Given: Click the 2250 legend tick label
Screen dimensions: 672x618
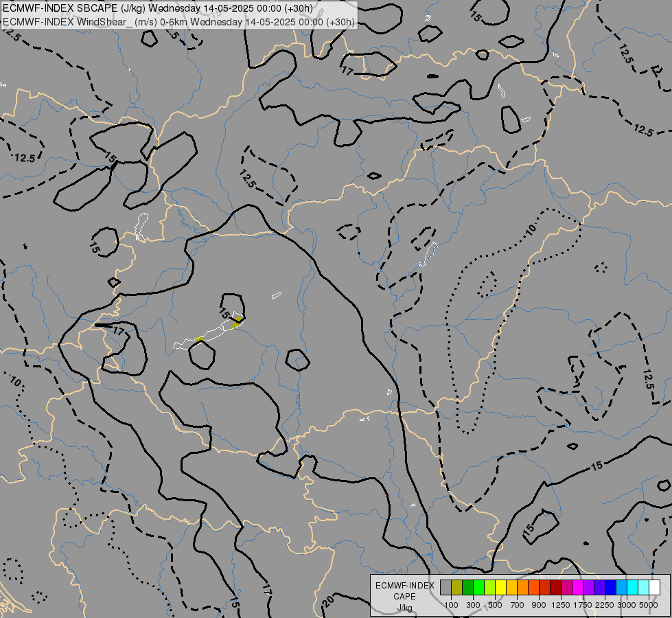Looking at the screenshot, I should click(x=605, y=605).
